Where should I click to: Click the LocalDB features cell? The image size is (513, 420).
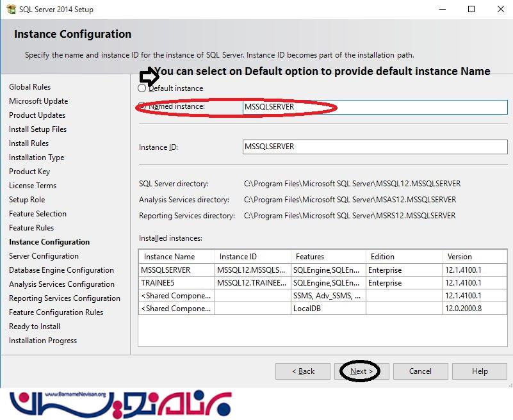329,309
